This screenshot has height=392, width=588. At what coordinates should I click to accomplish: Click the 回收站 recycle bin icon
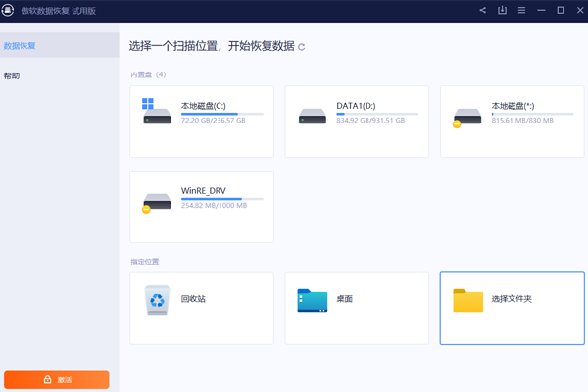point(157,300)
